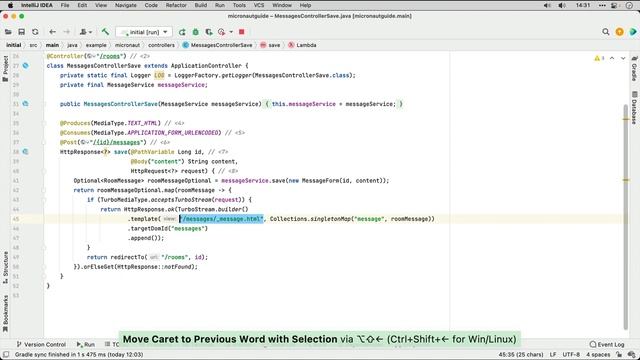Click the controllers breadcrumb
640x360 pixels.
pyautogui.click(x=161, y=45)
